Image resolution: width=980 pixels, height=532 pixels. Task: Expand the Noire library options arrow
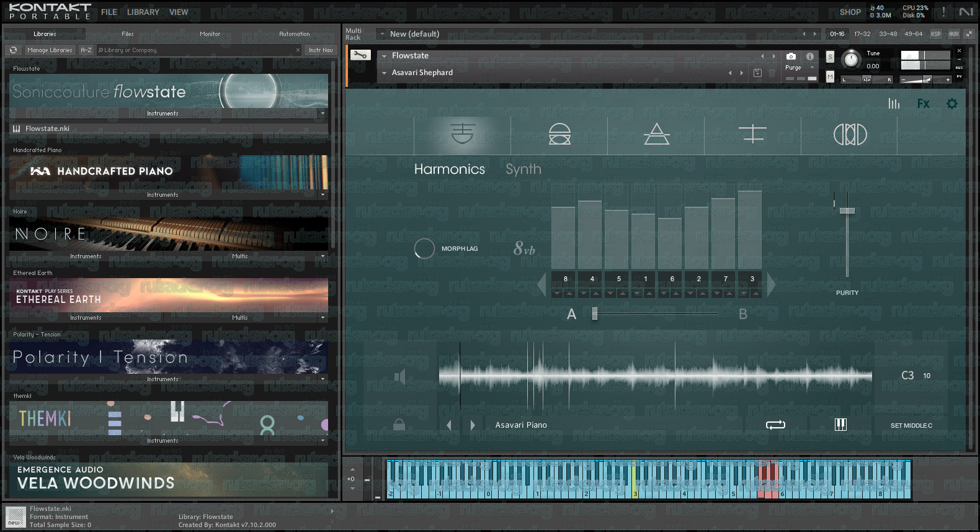[x=323, y=256]
